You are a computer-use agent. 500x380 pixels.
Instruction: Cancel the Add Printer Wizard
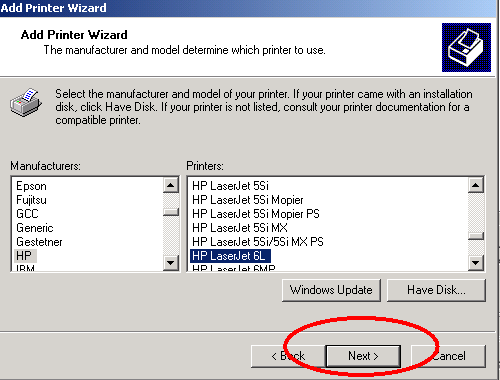(x=448, y=356)
